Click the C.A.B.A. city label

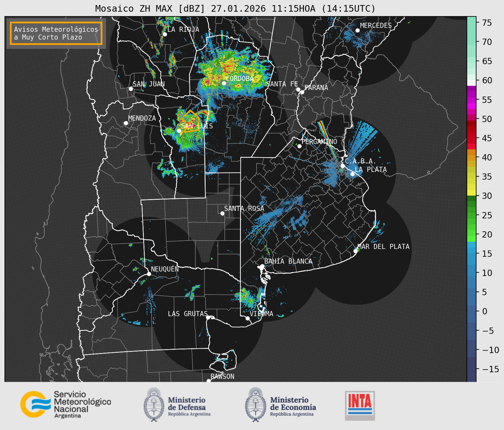361,161
